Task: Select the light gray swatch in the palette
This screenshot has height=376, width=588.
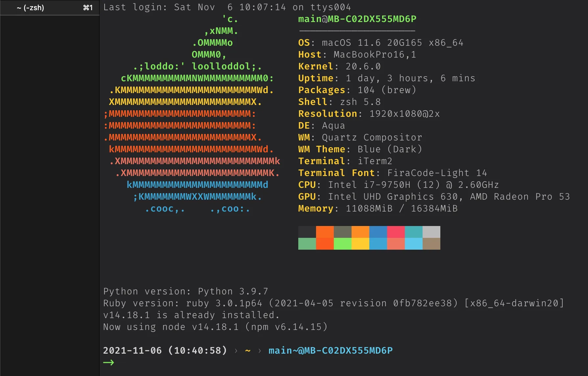Action: click(x=431, y=232)
